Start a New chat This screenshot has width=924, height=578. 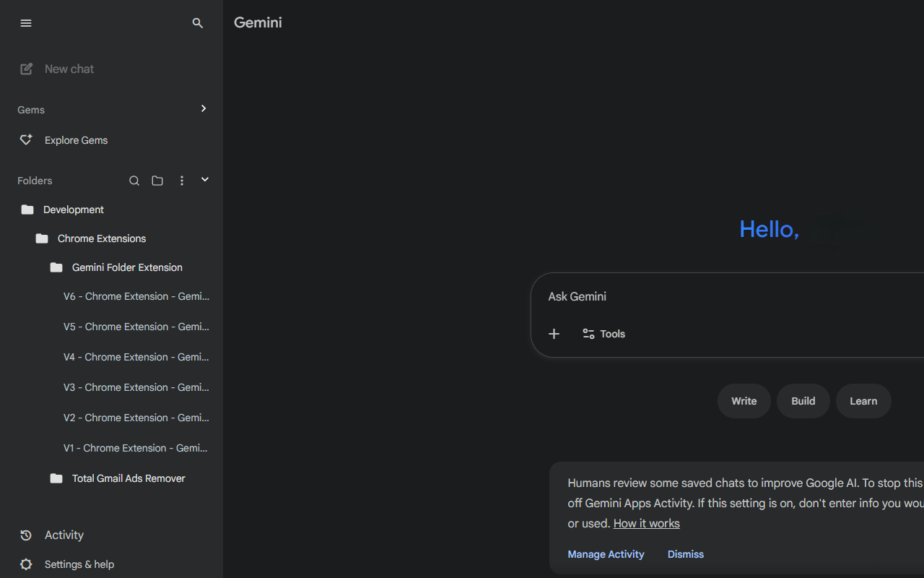pos(69,69)
